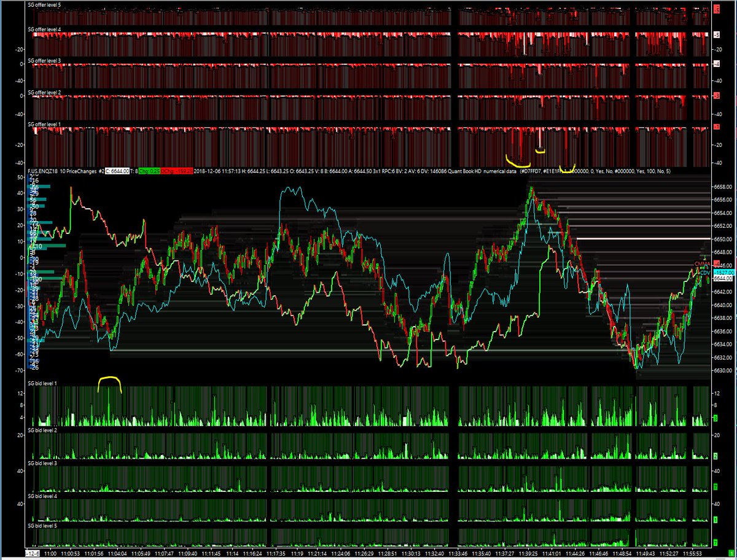Click the green value badge of SG bid level 1
The image size is (737, 560).
716,419
